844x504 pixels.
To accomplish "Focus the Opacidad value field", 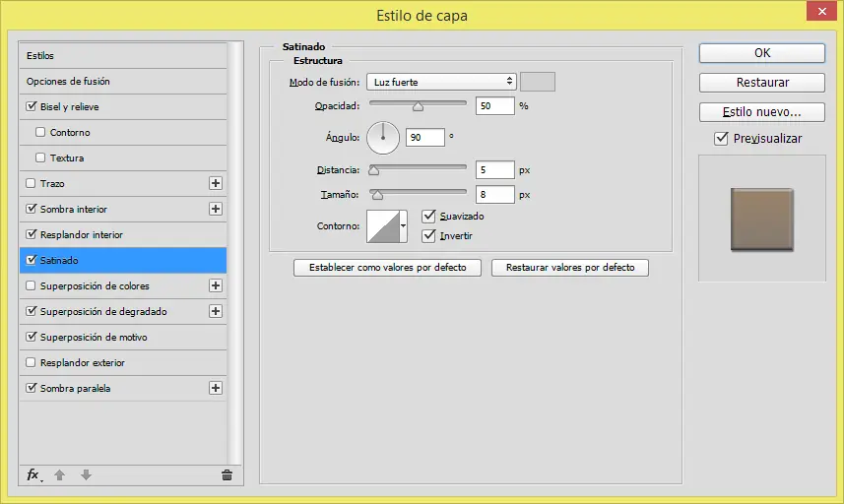I will 495,106.
